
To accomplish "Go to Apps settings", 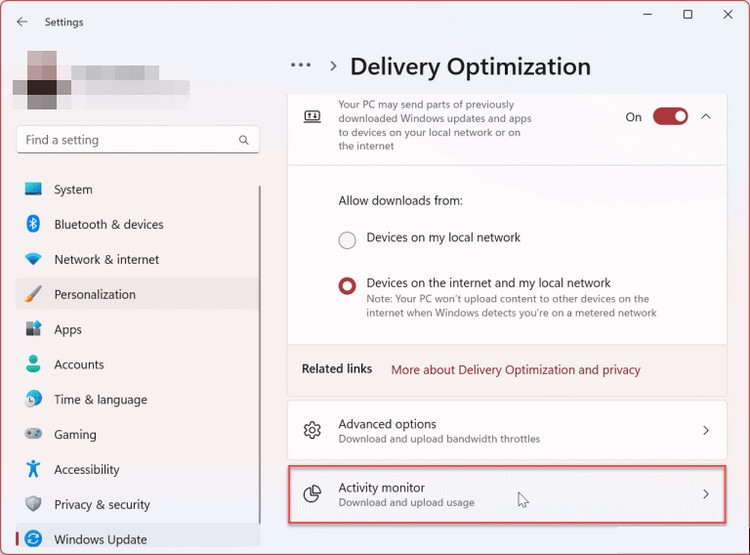I will 138,329.
